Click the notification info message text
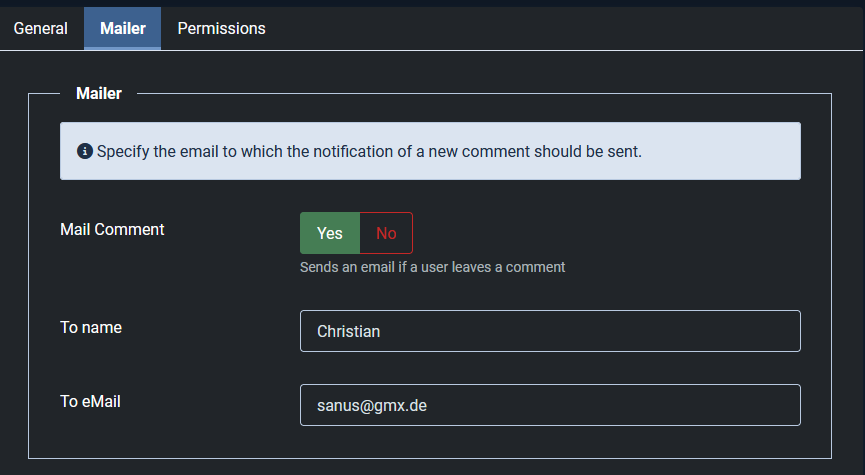This screenshot has width=865, height=475. (369, 152)
